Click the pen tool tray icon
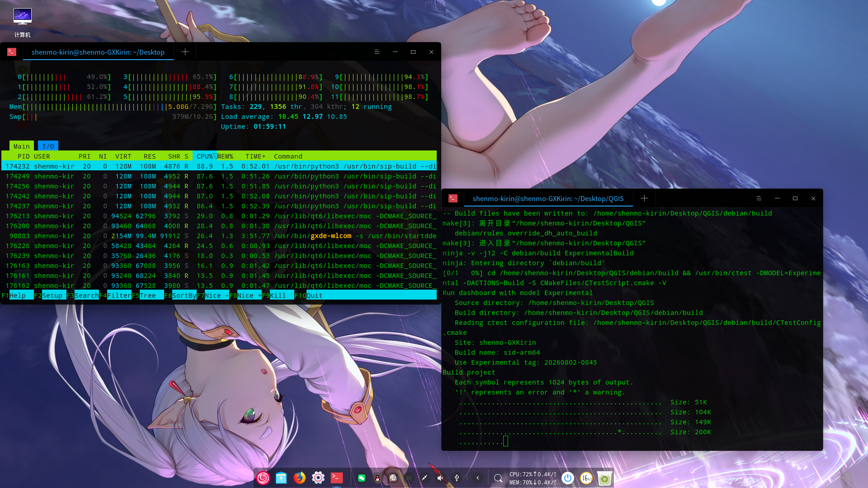The image size is (868, 488). click(x=425, y=478)
